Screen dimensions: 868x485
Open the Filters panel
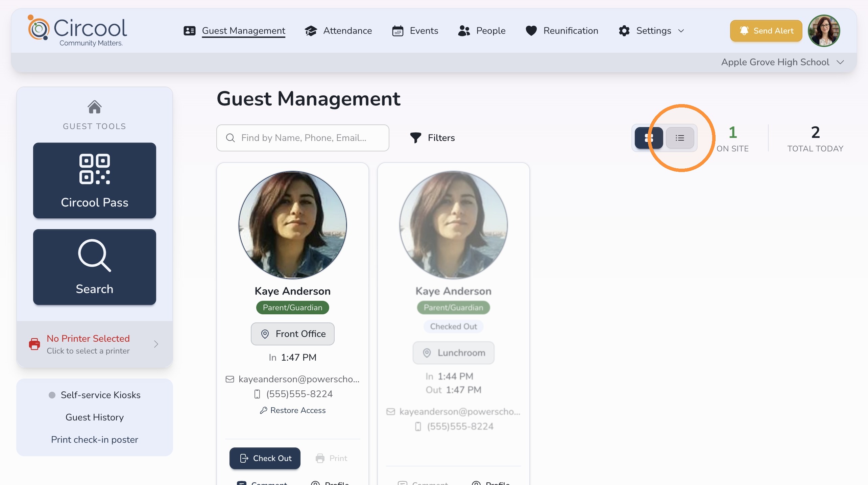coord(433,138)
